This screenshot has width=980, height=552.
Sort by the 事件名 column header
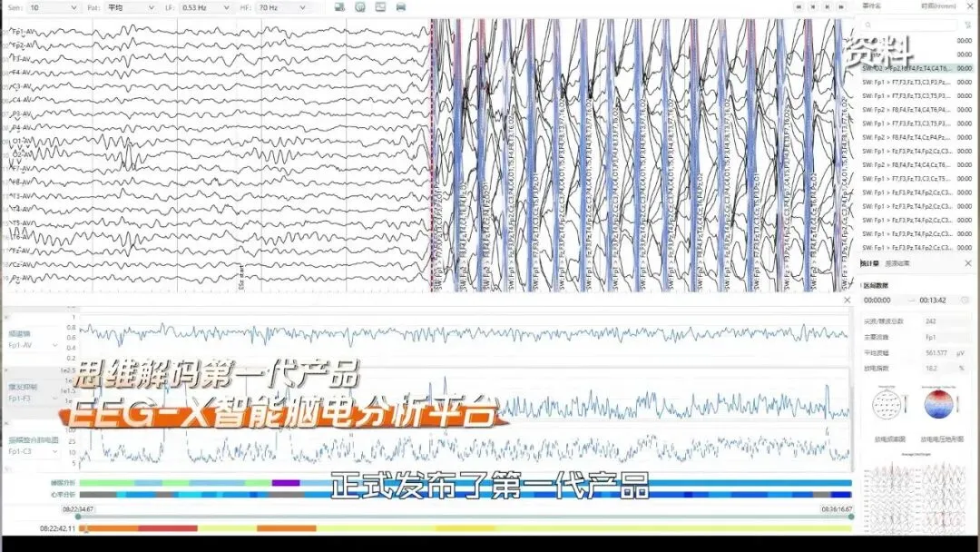[x=871, y=5]
